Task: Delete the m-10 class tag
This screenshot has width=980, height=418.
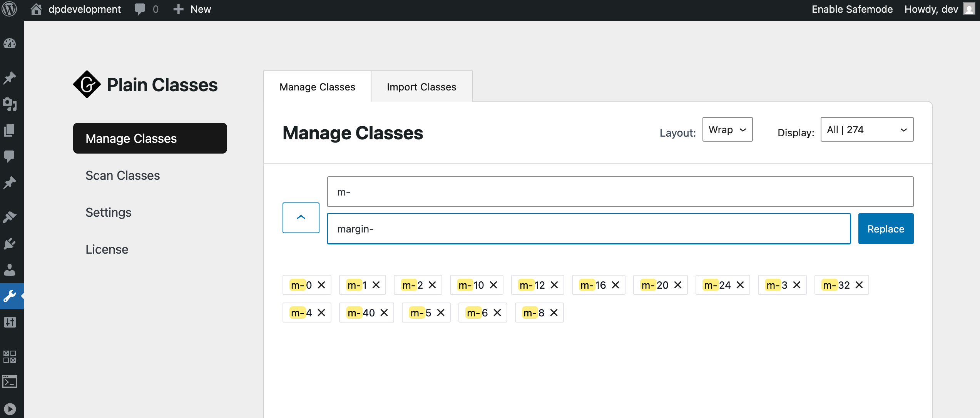Action: click(493, 285)
